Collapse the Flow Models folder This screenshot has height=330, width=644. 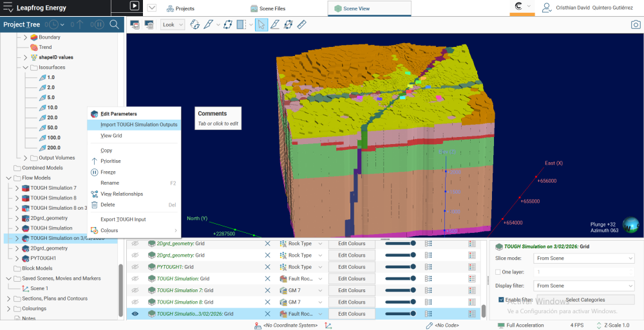(x=8, y=178)
